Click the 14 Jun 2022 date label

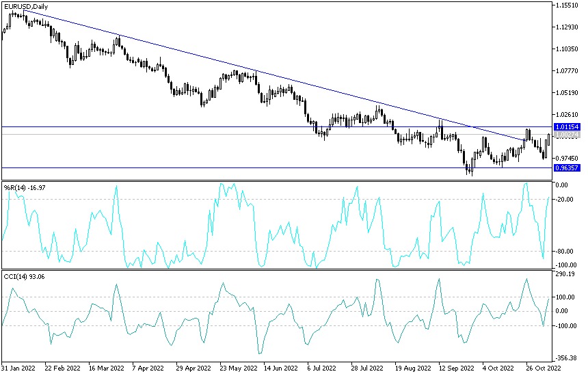coord(281,368)
